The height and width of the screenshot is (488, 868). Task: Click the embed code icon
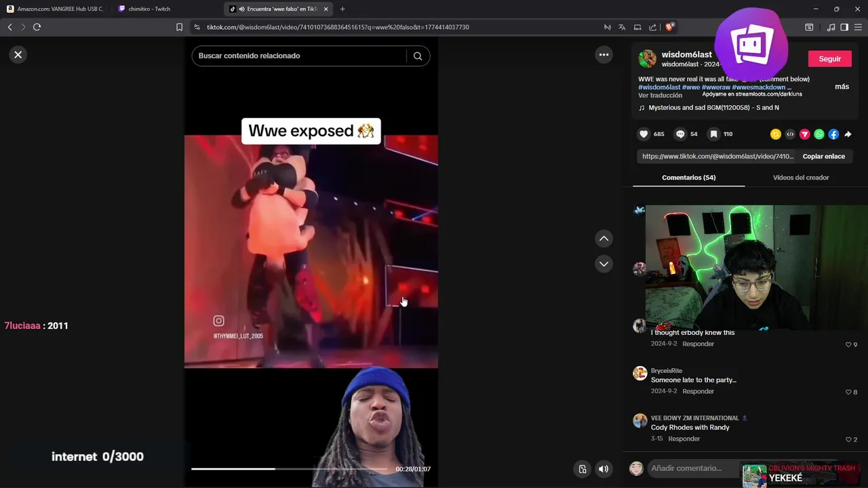click(x=790, y=134)
